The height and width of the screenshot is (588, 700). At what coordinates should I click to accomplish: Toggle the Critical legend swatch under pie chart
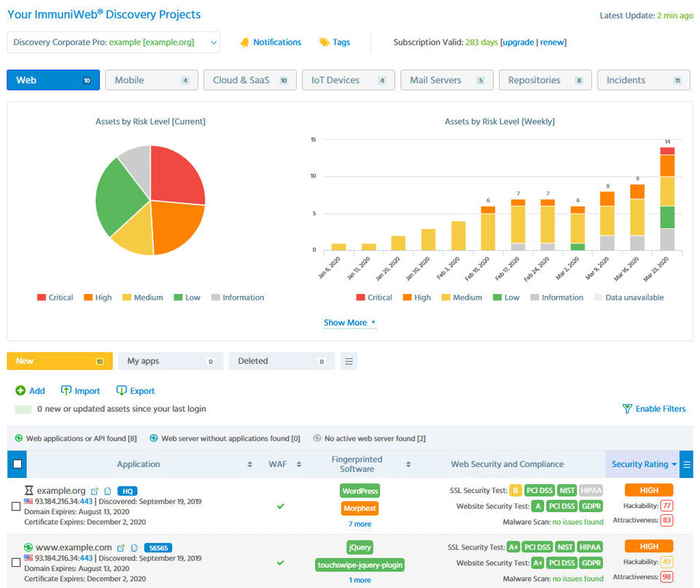coord(42,297)
